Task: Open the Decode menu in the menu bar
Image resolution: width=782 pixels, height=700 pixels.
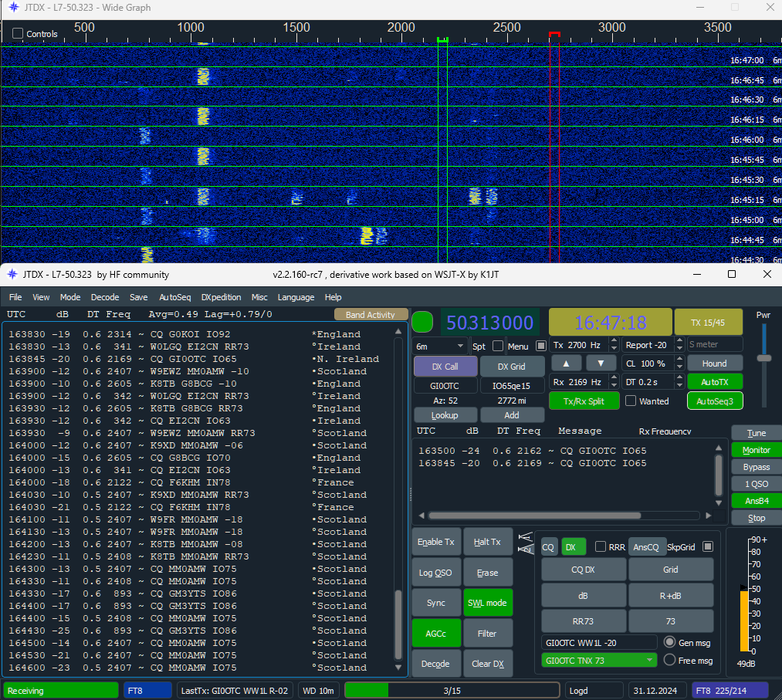Action: point(105,297)
